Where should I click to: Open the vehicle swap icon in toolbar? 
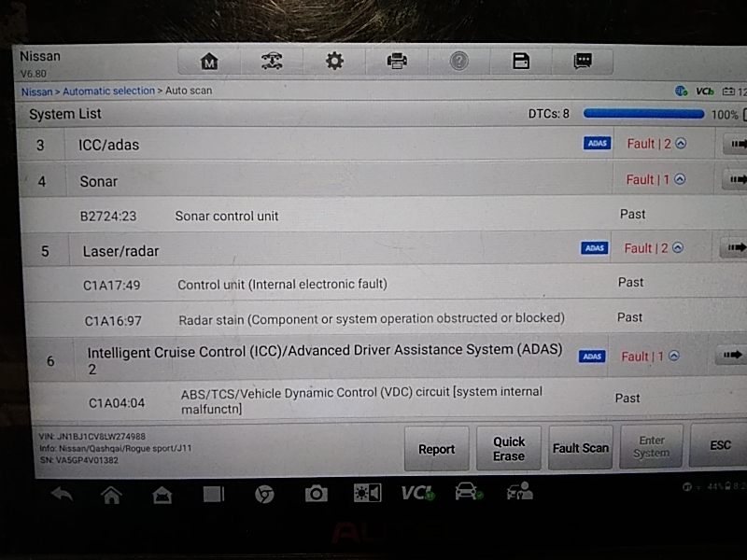pos(272,62)
